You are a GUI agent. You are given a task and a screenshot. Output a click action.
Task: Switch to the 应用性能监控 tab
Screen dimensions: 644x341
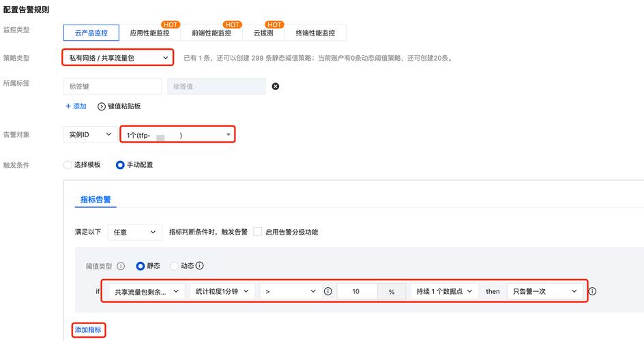tap(149, 33)
